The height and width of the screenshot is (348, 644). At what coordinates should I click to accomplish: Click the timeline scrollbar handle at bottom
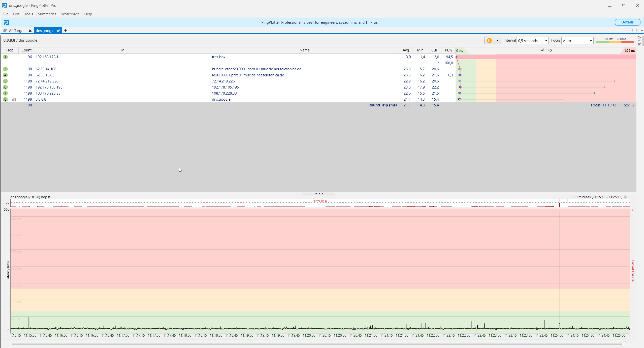624,344
